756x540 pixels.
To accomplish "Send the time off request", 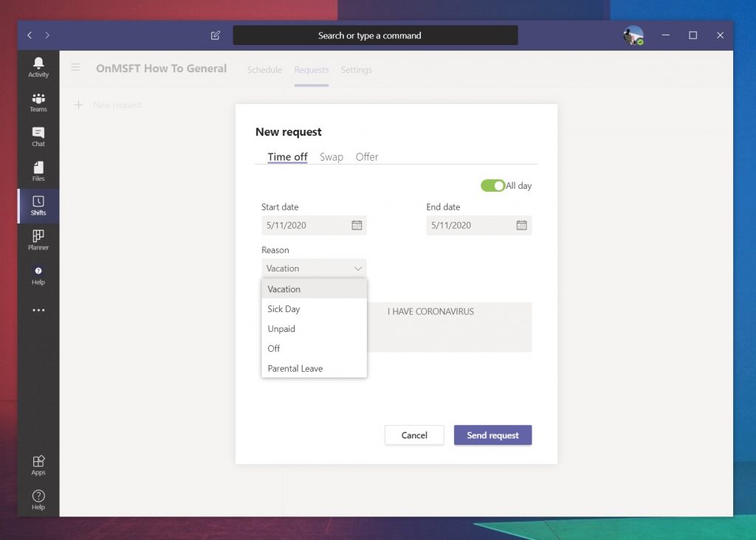I will pyautogui.click(x=492, y=435).
